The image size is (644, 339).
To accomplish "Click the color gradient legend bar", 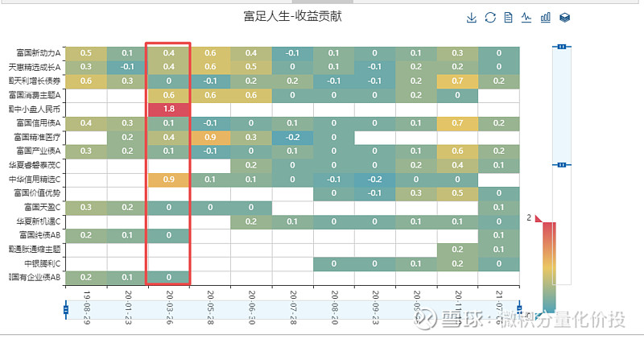I will [x=549, y=267].
